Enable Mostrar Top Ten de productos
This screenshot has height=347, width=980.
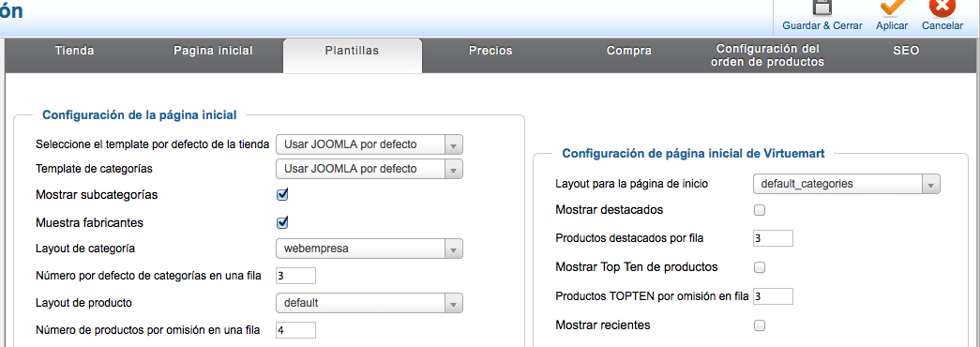[x=760, y=267]
